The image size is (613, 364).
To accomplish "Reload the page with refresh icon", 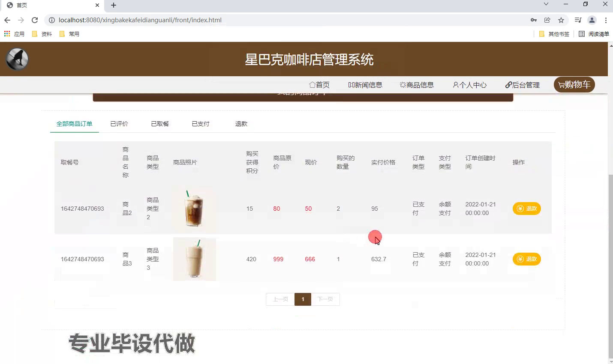I will coord(35,20).
